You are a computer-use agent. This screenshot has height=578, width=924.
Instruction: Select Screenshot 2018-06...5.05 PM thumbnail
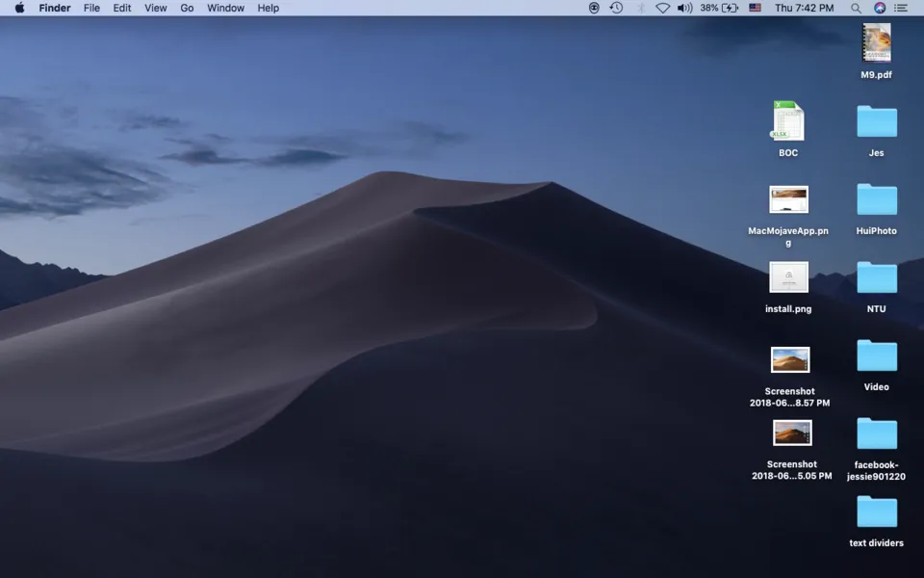pos(792,433)
